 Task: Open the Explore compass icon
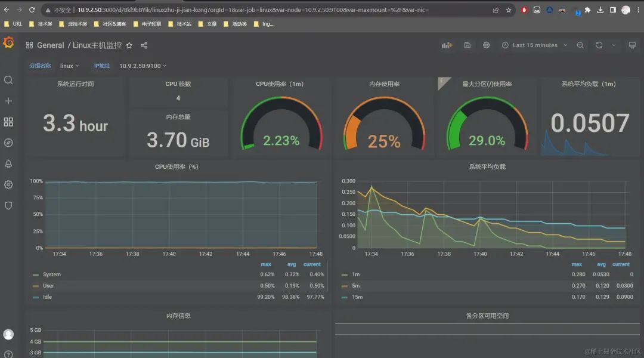(8, 143)
